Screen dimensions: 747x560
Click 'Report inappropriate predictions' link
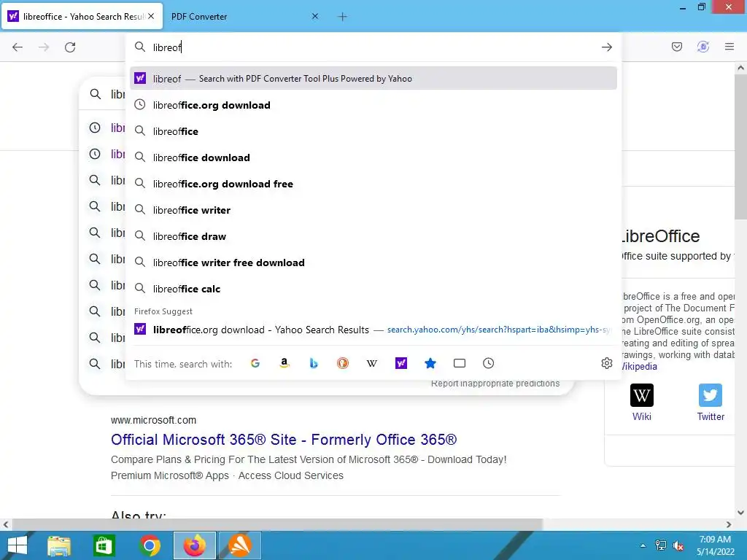(x=495, y=384)
